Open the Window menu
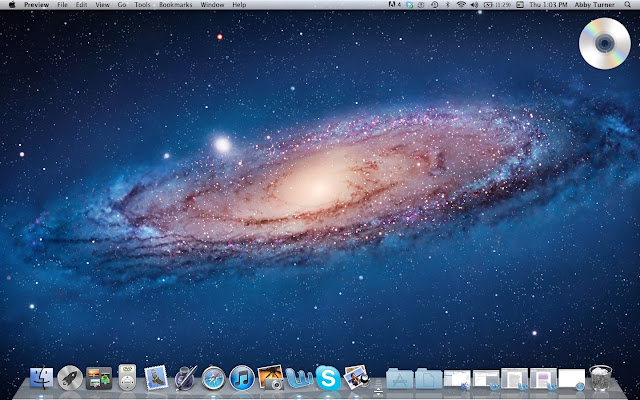 point(212,5)
